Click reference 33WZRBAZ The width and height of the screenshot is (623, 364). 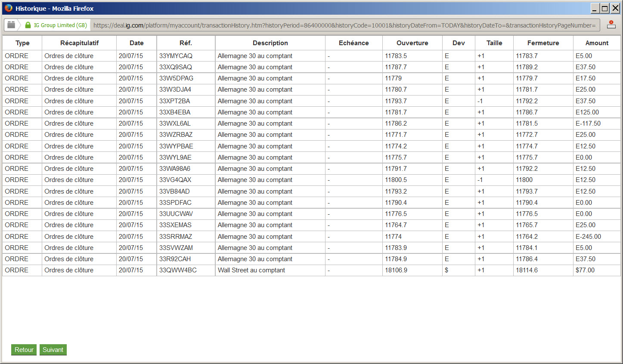pos(176,135)
